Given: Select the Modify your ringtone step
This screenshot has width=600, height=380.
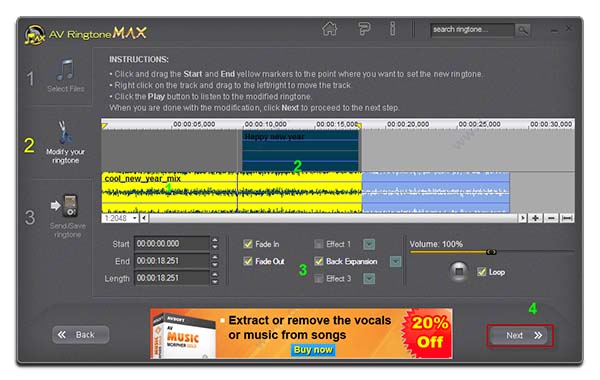Looking at the screenshot, I should tap(65, 143).
